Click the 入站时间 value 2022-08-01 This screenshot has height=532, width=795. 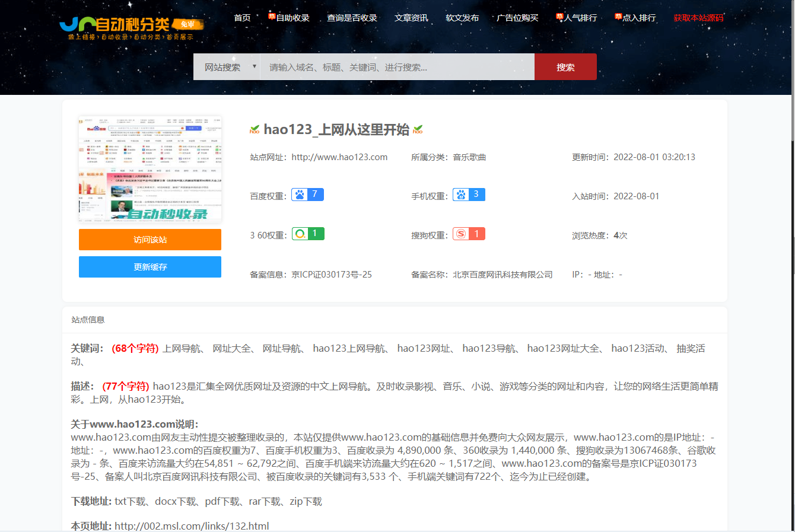637,196
